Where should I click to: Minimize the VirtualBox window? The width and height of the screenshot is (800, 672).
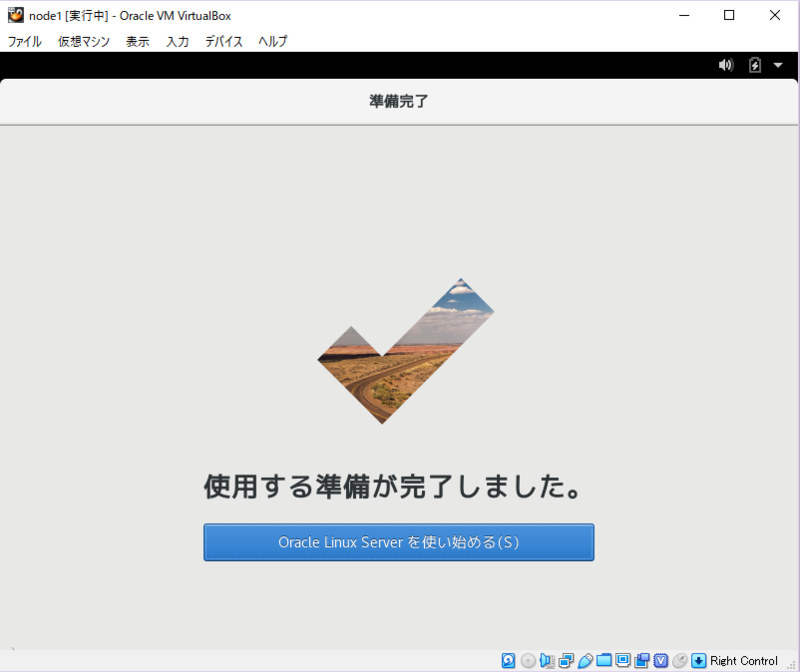pos(684,15)
